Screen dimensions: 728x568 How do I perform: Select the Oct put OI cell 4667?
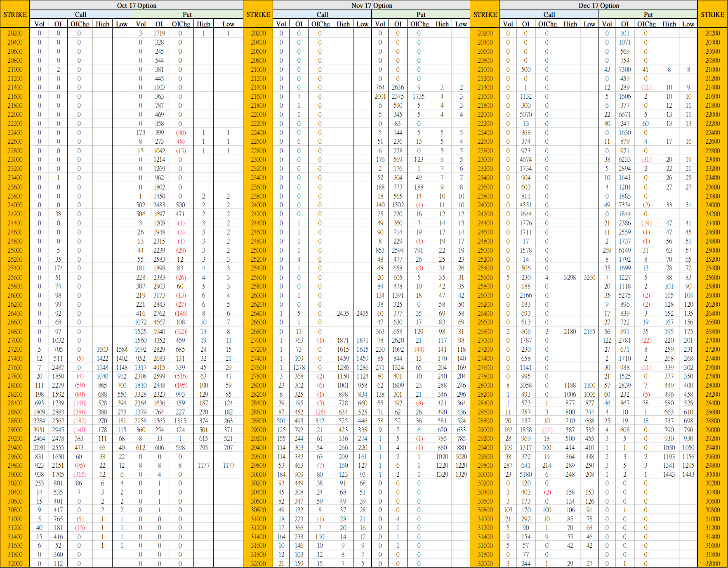[159, 322]
